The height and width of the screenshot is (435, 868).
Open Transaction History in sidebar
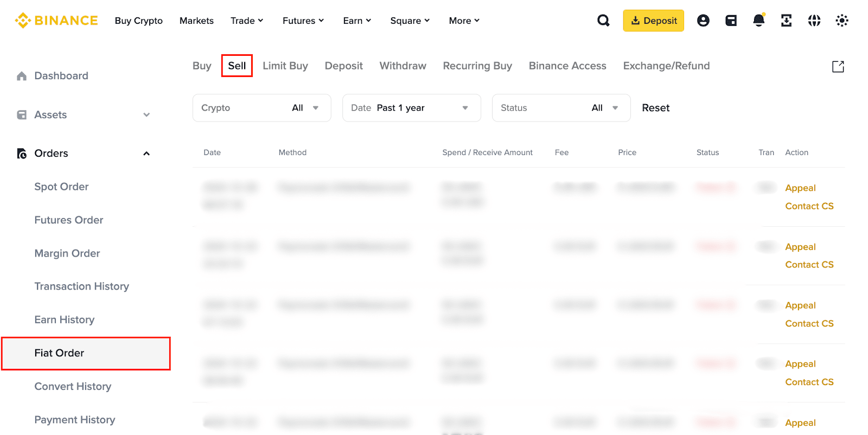click(82, 286)
